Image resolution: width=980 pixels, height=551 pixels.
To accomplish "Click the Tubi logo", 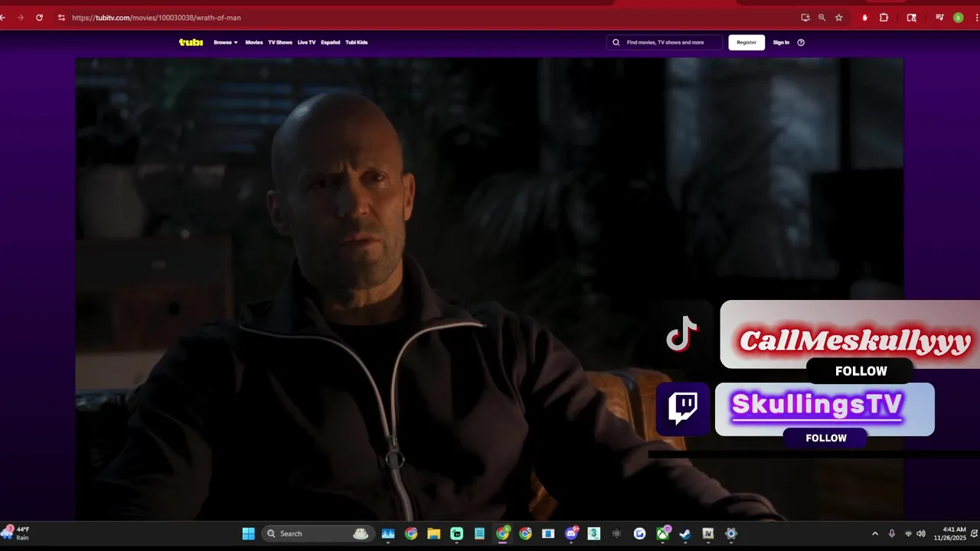I will 191,43.
